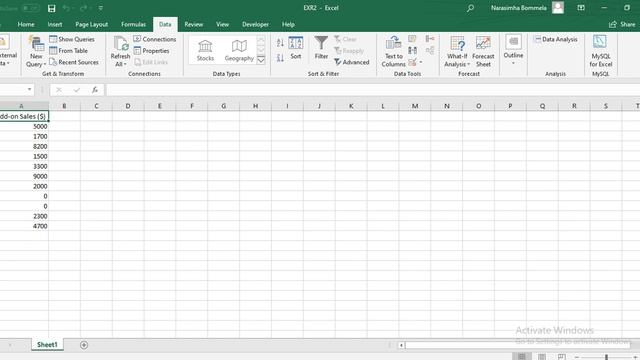Launch Text to Columns wizard
Viewport: 640px width, 360px height.
click(x=393, y=52)
